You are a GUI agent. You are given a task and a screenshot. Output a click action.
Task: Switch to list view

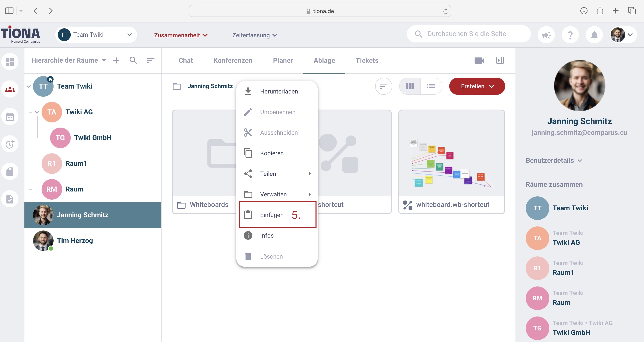pos(431,86)
